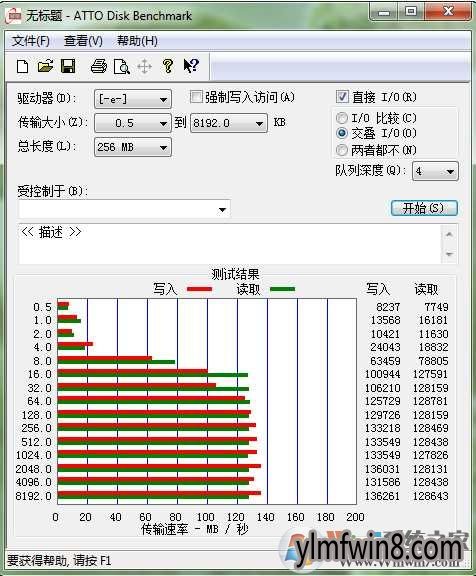Screen dimensions: 476x576
Task: Close the ATTO Disk Benchmark window
Action: [448, 12]
